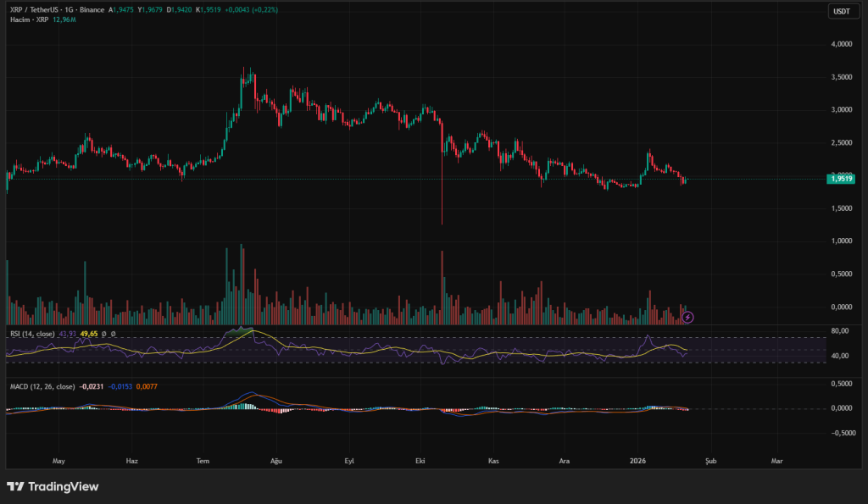Viewport: 868px width, 504px height.
Task: Click the purple lightning bolt event icon
Action: tap(688, 317)
